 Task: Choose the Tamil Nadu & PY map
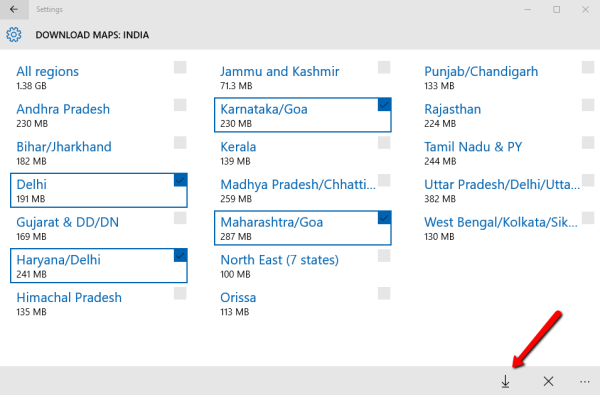507,152
